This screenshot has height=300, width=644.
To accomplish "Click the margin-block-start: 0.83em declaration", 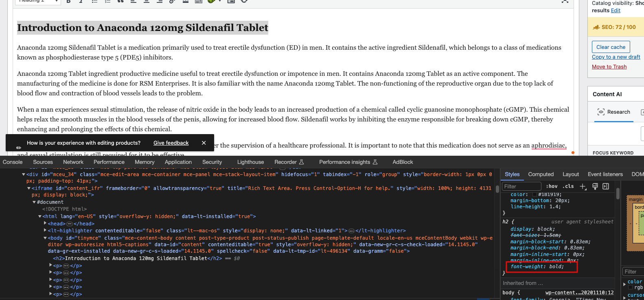I will [550, 242].
